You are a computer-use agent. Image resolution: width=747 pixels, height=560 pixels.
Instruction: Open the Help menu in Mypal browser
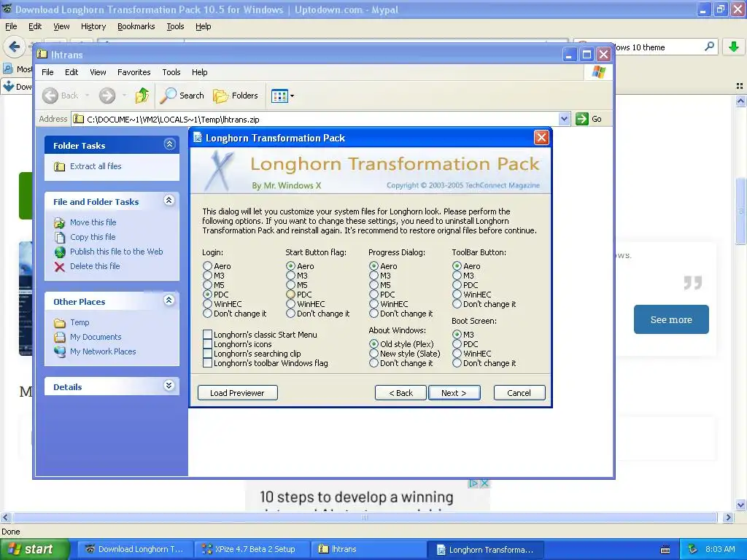[x=204, y=27]
